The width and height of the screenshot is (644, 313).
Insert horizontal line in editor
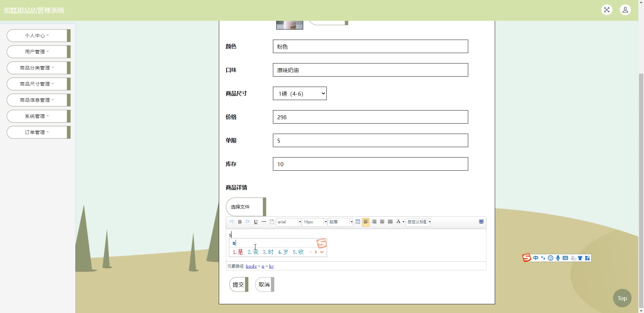pyautogui.click(x=264, y=222)
